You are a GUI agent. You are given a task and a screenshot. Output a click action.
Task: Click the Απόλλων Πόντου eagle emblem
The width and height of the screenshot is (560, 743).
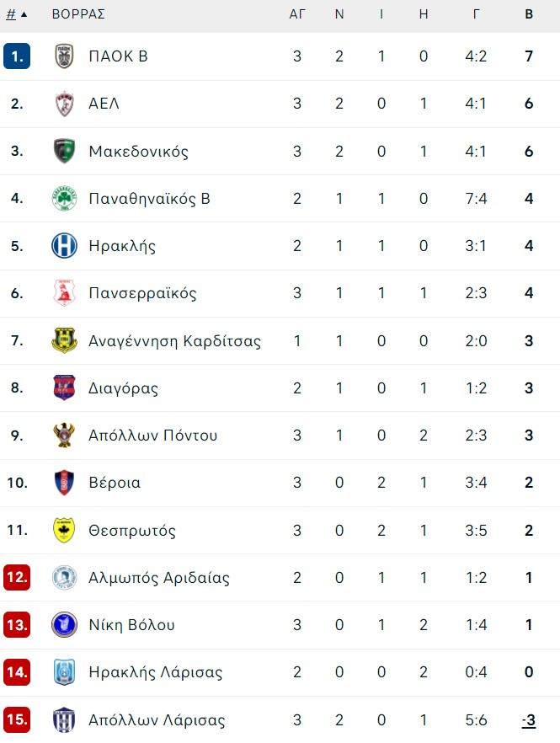(x=65, y=435)
